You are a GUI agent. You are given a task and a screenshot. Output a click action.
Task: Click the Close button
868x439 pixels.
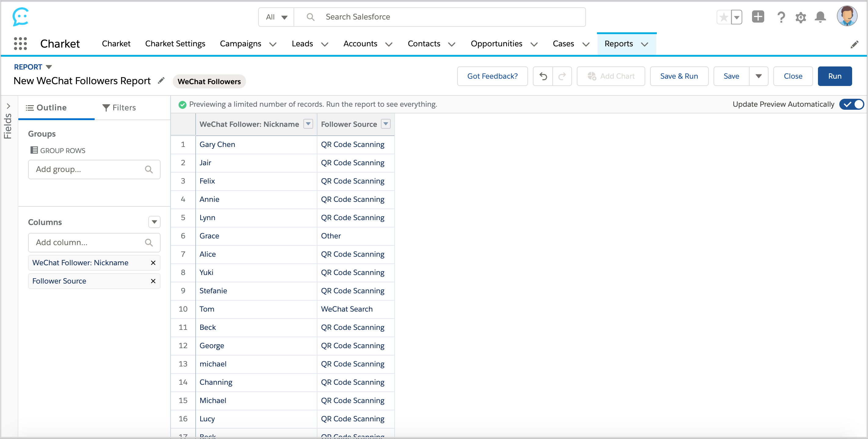[x=793, y=77]
